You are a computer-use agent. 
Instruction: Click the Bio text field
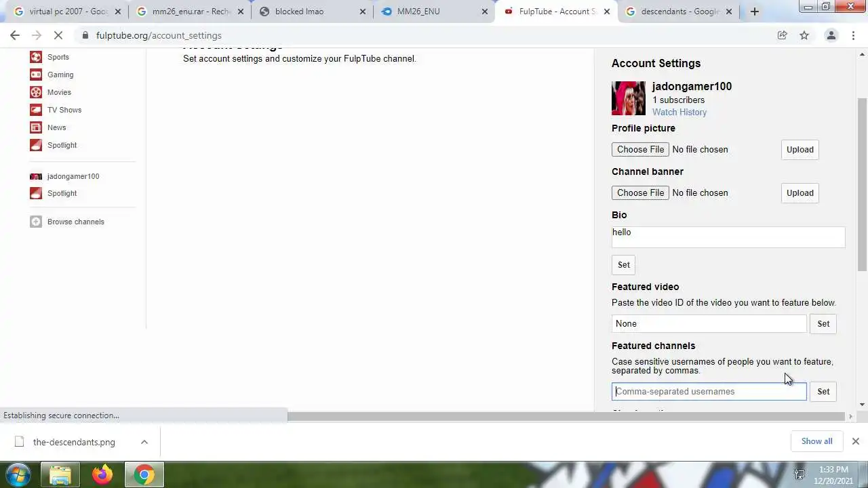(728, 237)
